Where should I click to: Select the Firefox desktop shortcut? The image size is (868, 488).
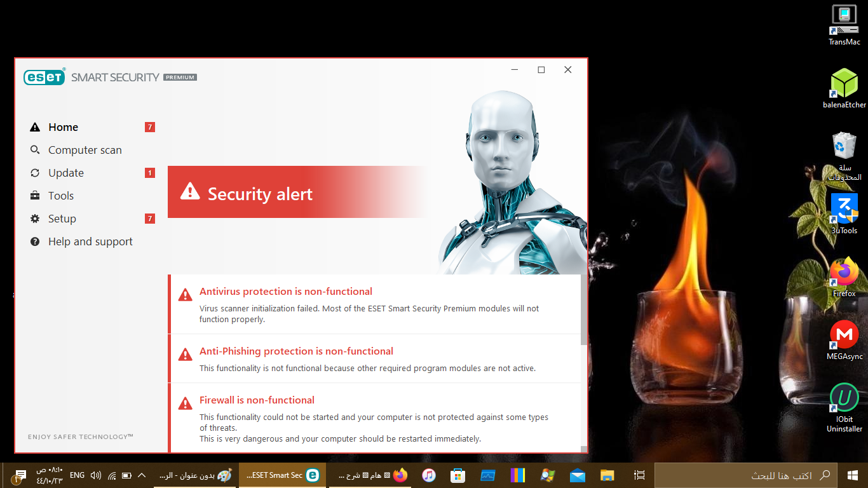(x=844, y=277)
